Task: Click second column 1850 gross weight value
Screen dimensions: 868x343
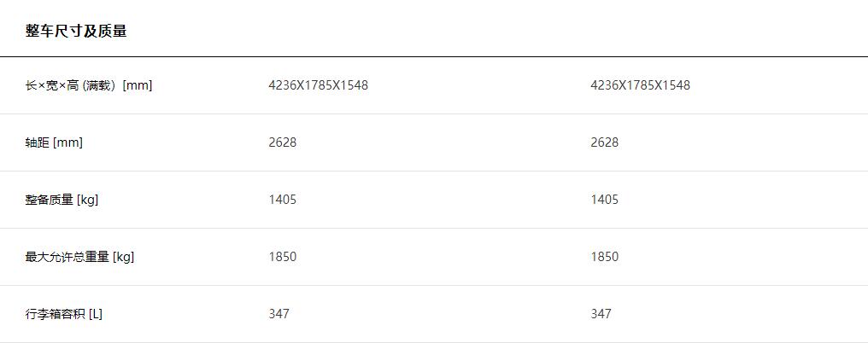Action: 605,257
